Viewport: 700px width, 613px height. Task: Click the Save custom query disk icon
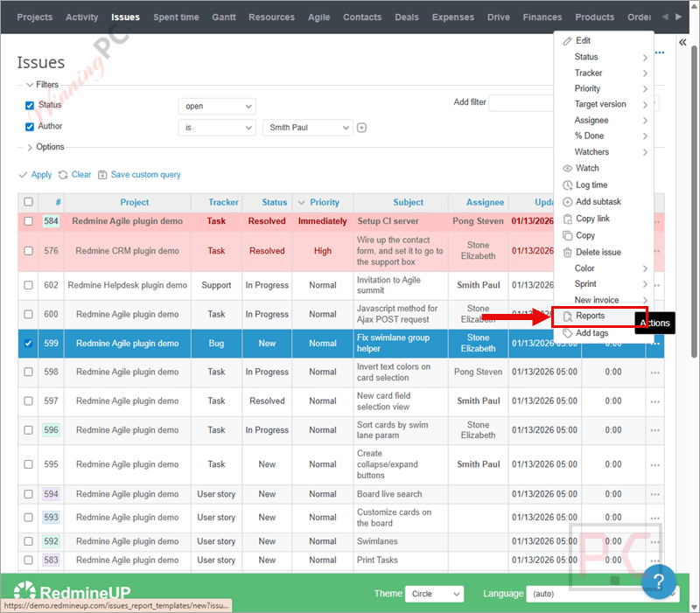pyautogui.click(x=102, y=175)
